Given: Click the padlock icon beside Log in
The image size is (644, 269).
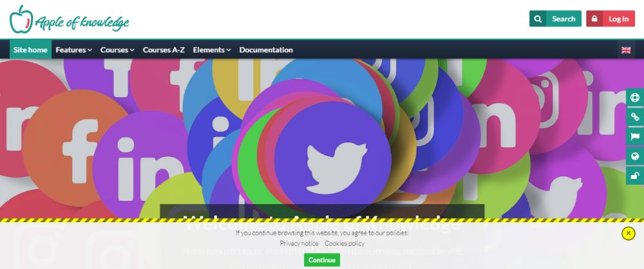Looking at the screenshot, I should pos(594,19).
